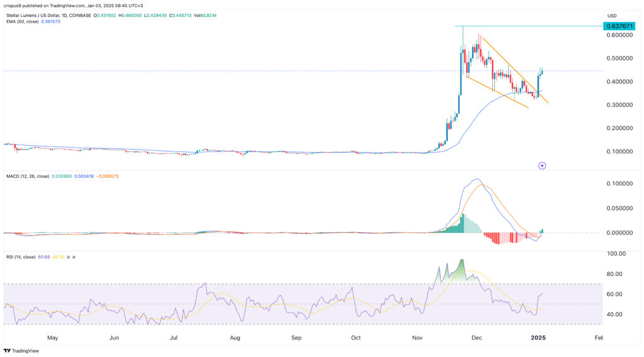Viewport: 644px width, 357px height.
Task: Click the MACD signal value -0.006573
Action: (x=107, y=177)
